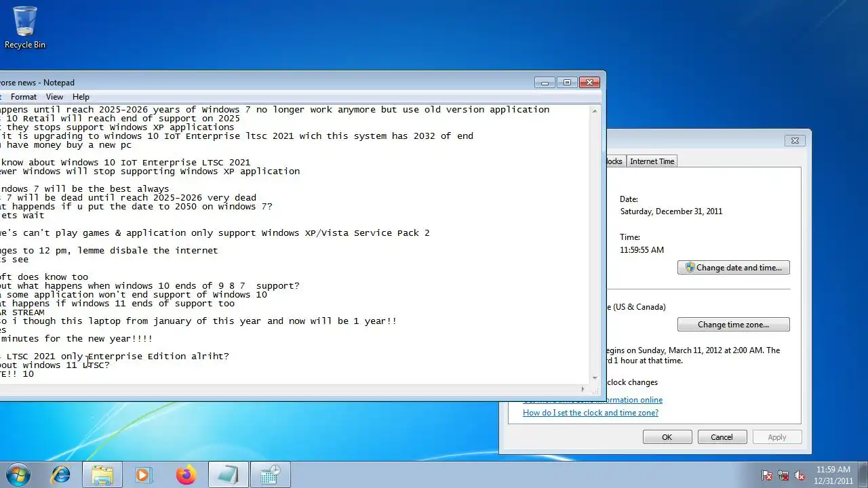Click the Apply button in Date and Time
868x488 pixels.
777,437
